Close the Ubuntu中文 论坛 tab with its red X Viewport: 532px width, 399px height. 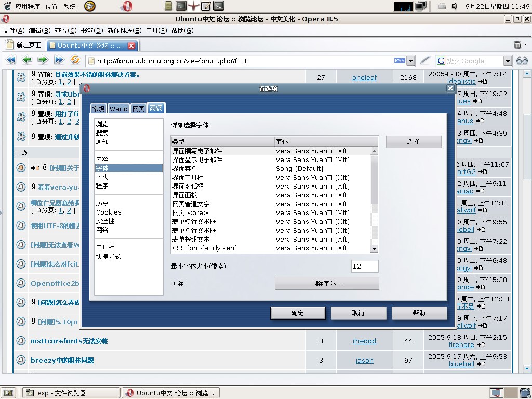(x=131, y=46)
